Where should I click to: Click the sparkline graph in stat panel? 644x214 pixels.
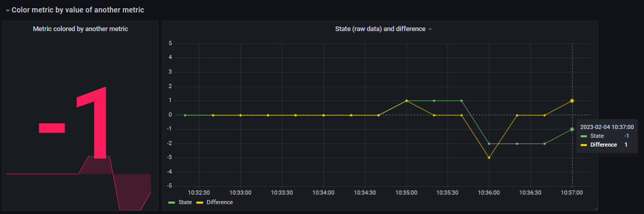78,182
